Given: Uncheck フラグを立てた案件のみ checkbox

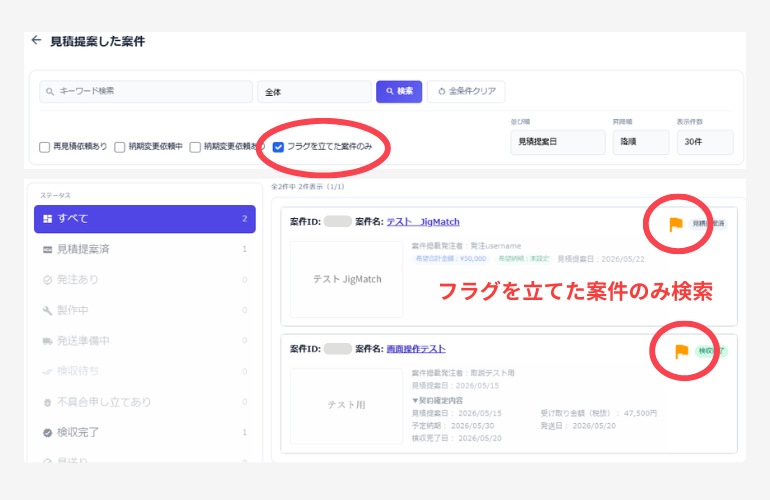Looking at the screenshot, I should click(278, 147).
